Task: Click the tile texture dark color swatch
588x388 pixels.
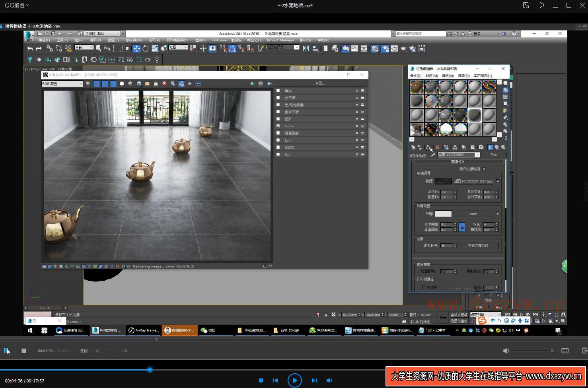Action: pos(443,181)
